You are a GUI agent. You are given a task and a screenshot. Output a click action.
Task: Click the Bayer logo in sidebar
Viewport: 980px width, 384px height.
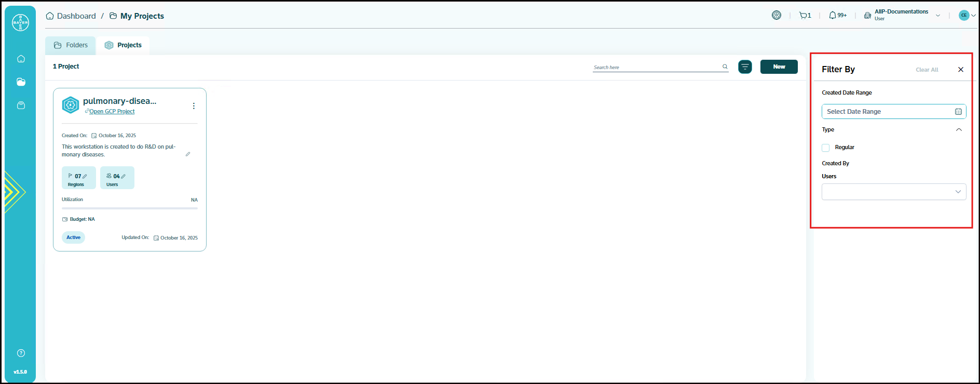(21, 22)
